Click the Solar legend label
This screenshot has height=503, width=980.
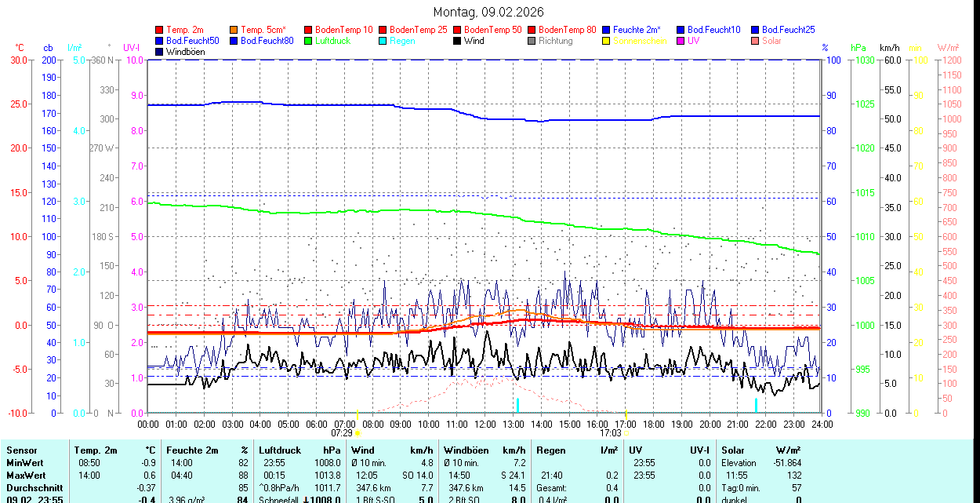771,41
